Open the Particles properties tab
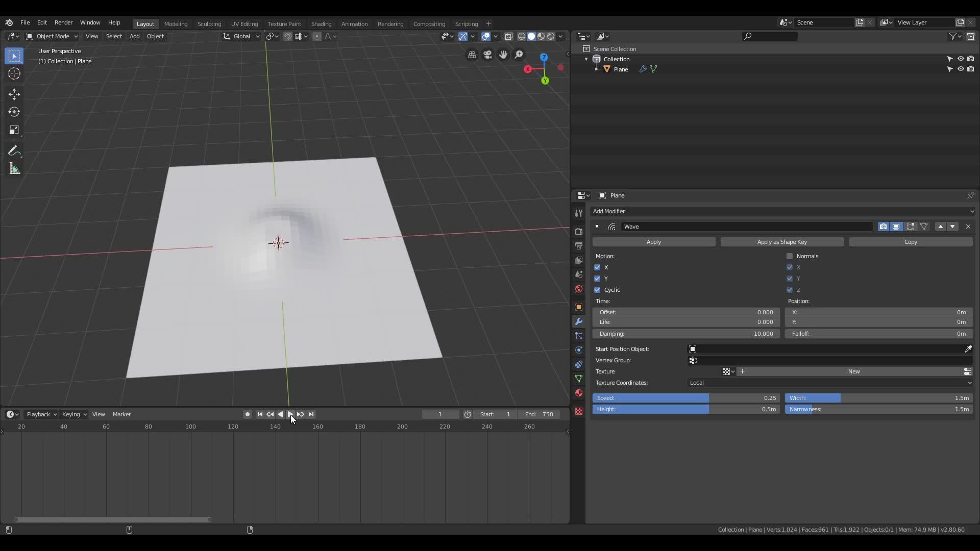Screen dimensions: 980x551 click(x=578, y=336)
